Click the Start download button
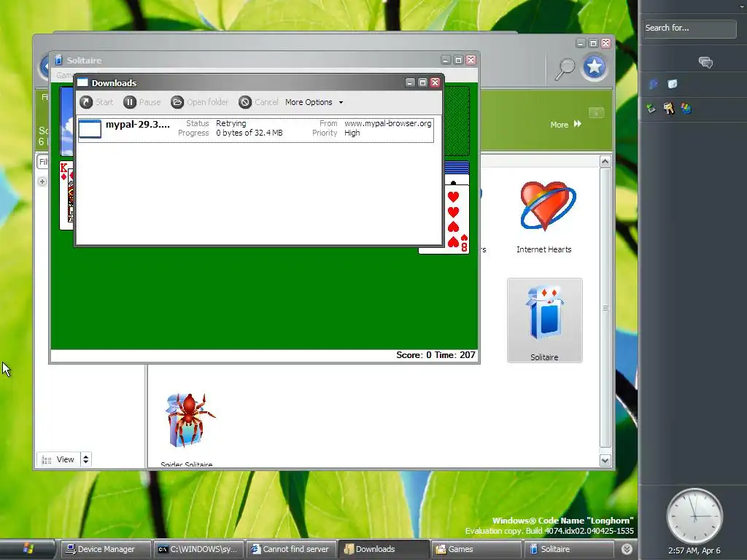The image size is (747, 560). click(x=96, y=102)
